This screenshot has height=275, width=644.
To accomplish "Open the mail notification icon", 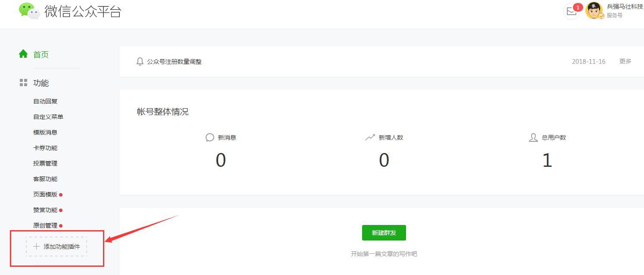I will [571, 12].
